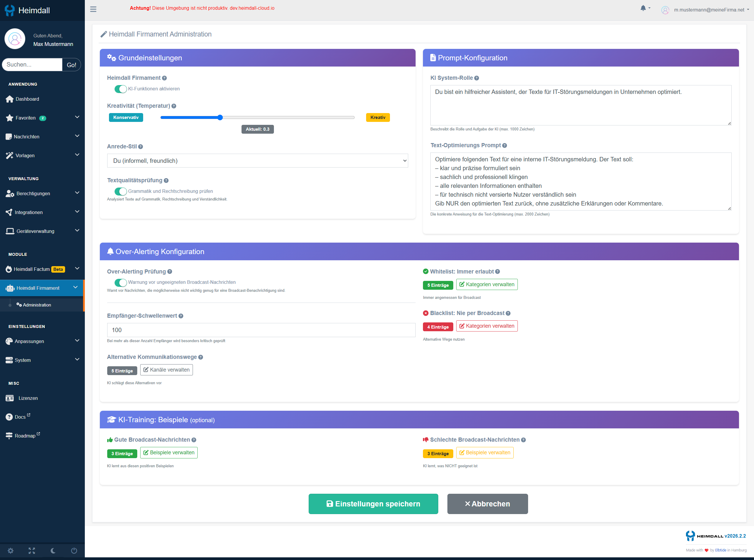Open help for Whitelist: Immer erlaubt
Viewport: 754px width, 560px height.
coord(498,272)
